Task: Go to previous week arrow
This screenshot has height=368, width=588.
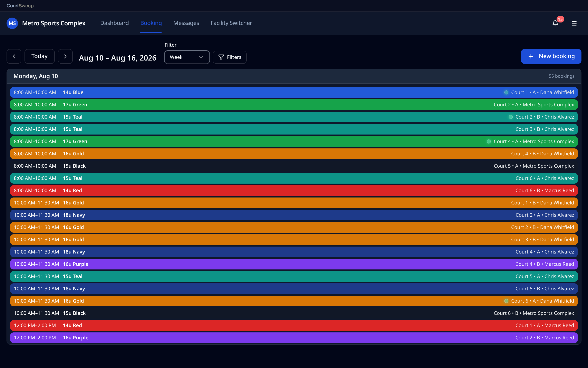Action: pos(14,56)
